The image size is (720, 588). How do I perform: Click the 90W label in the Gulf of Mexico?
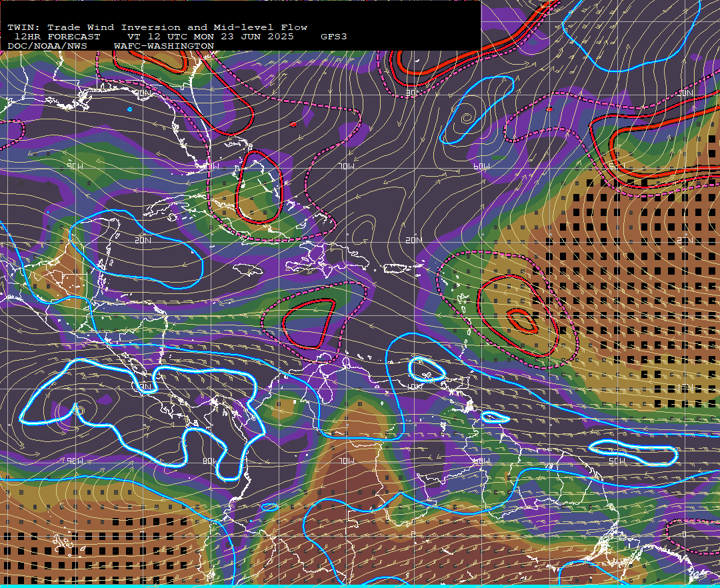click(75, 166)
